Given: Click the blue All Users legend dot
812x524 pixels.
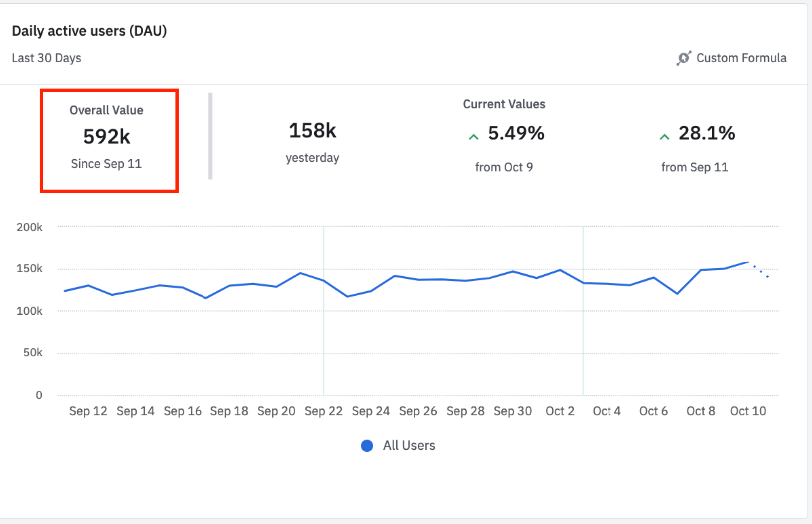Looking at the screenshot, I should coord(367,446).
